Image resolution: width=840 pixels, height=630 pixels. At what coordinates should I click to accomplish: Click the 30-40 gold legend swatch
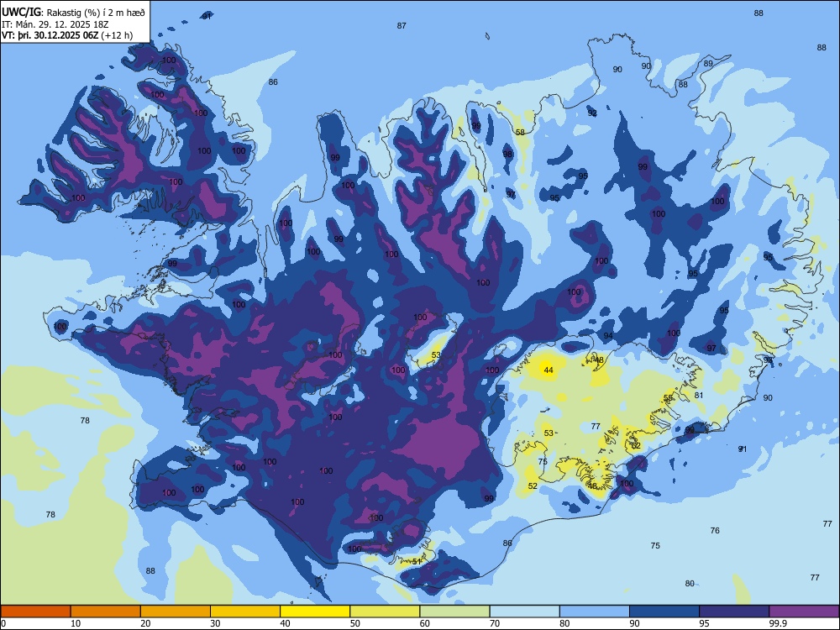pyautogui.click(x=245, y=612)
